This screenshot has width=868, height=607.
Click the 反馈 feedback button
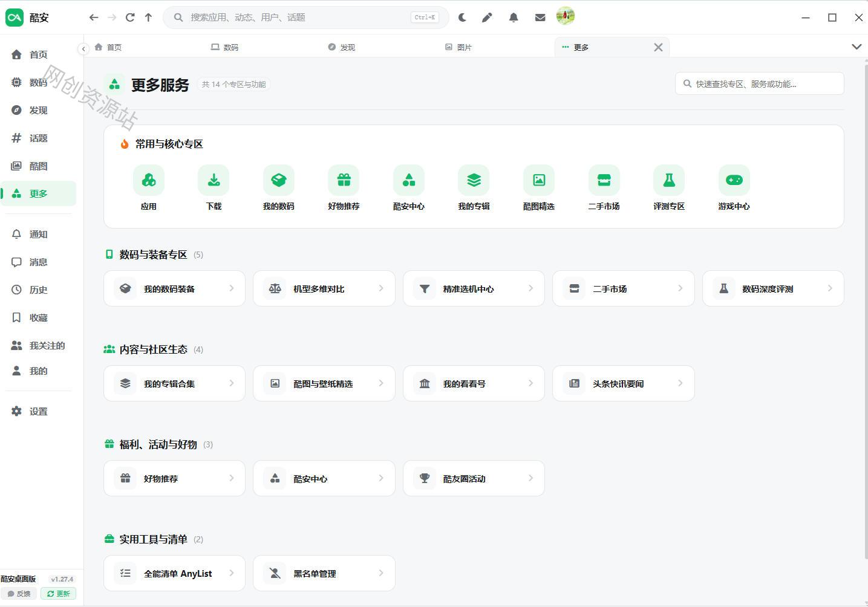[x=19, y=594]
